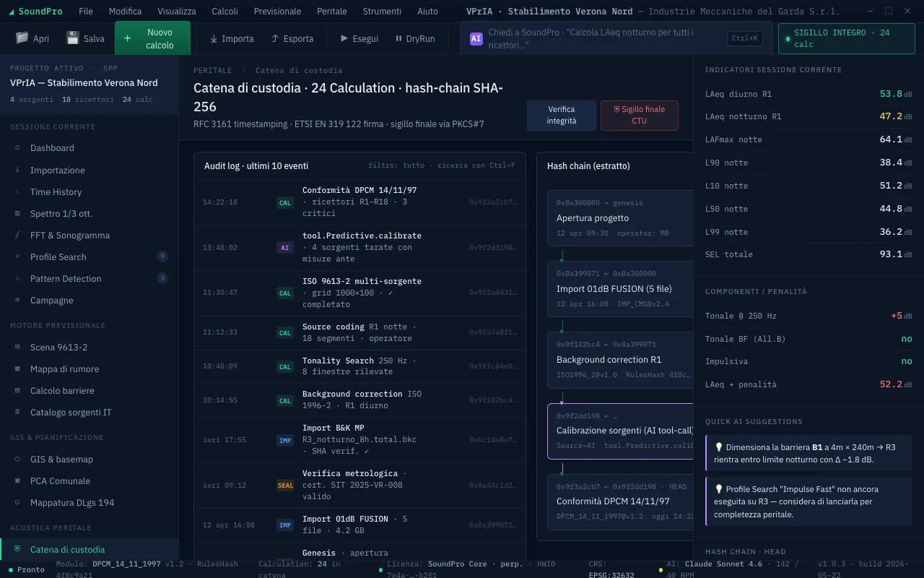Click the Peritale breadcrumb link

click(213, 70)
